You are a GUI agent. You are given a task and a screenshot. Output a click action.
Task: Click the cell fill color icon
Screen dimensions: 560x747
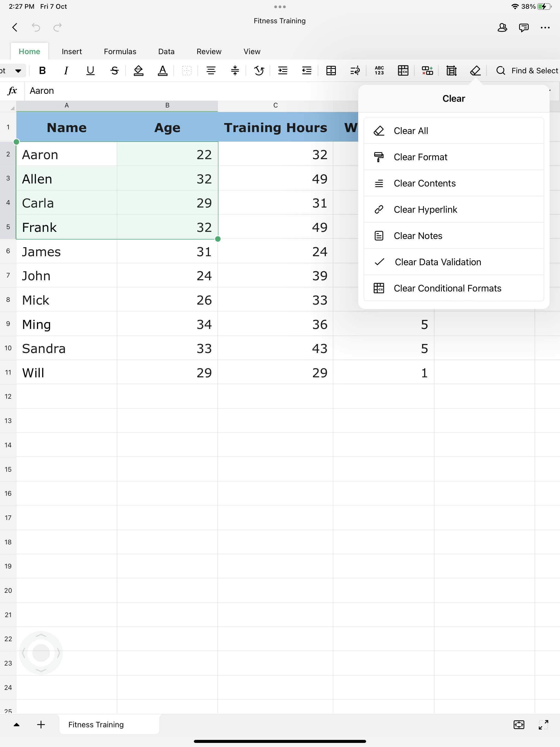[138, 71]
